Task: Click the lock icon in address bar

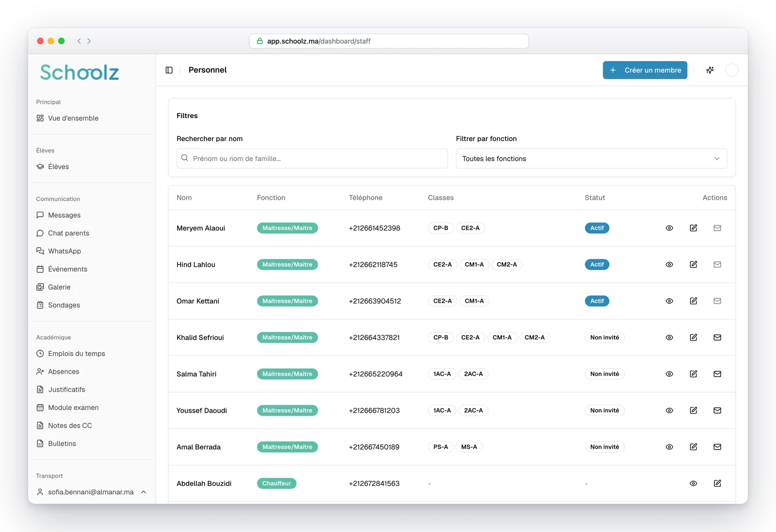Action: [x=259, y=41]
